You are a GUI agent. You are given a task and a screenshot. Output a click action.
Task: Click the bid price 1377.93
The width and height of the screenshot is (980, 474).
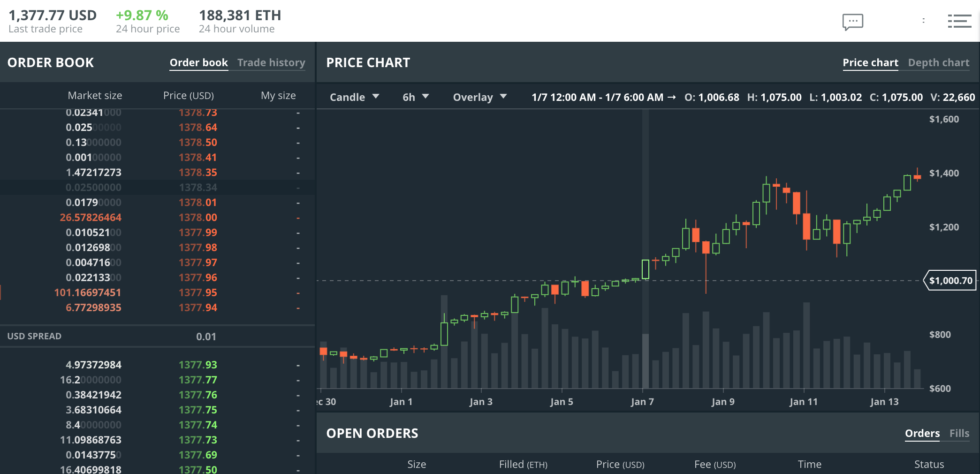(198, 365)
